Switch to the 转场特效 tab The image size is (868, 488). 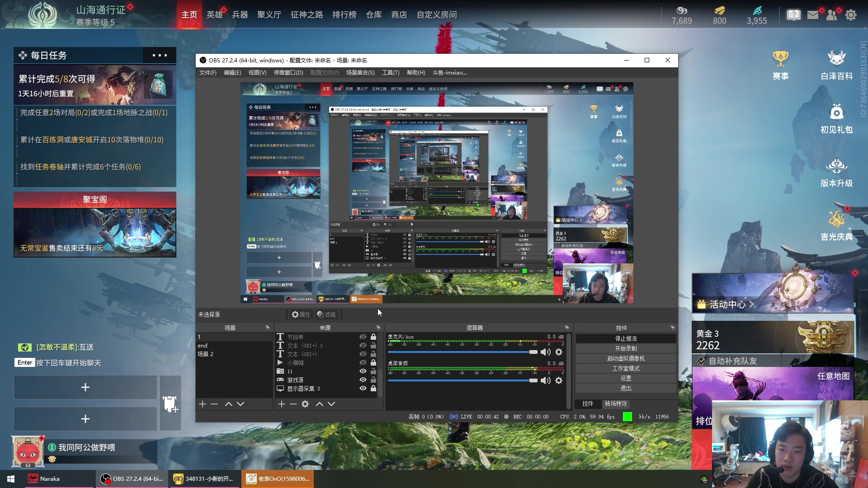(x=616, y=404)
